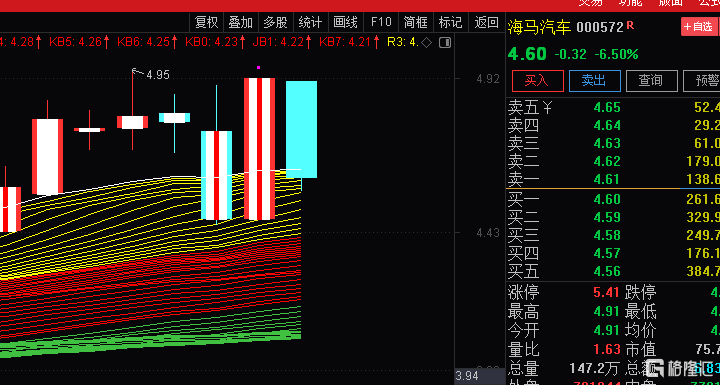
Task: Open the 复权 toolbar option
Action: pyautogui.click(x=206, y=22)
